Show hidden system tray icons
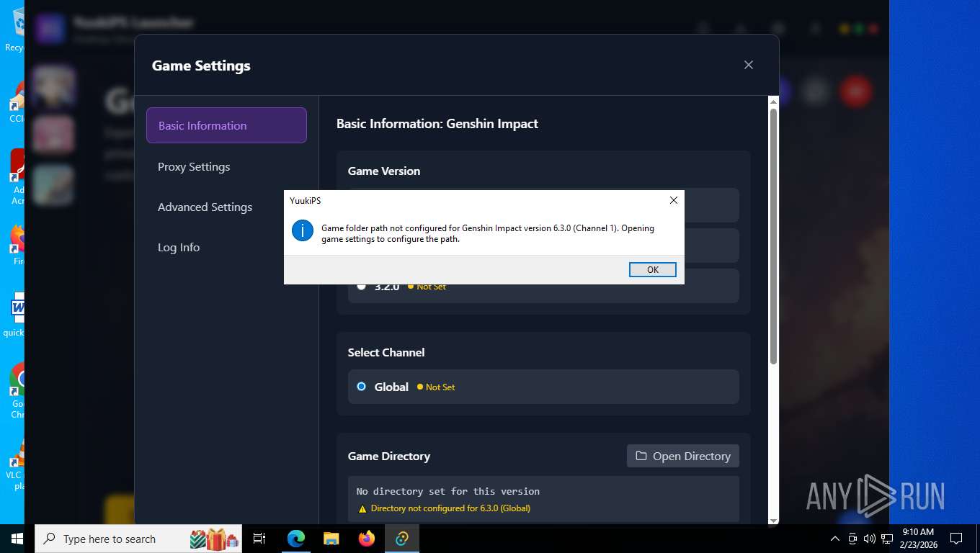The image size is (980, 553). click(x=835, y=539)
